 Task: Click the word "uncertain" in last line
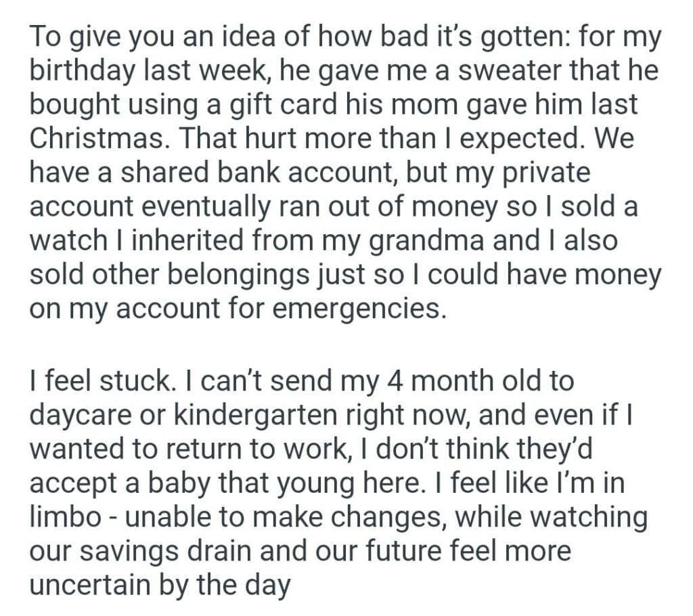point(89,584)
